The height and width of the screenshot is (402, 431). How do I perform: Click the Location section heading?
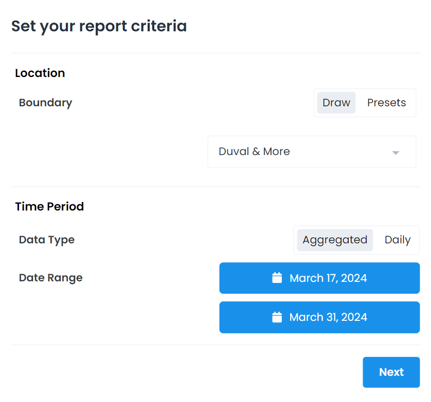pyautogui.click(x=40, y=73)
